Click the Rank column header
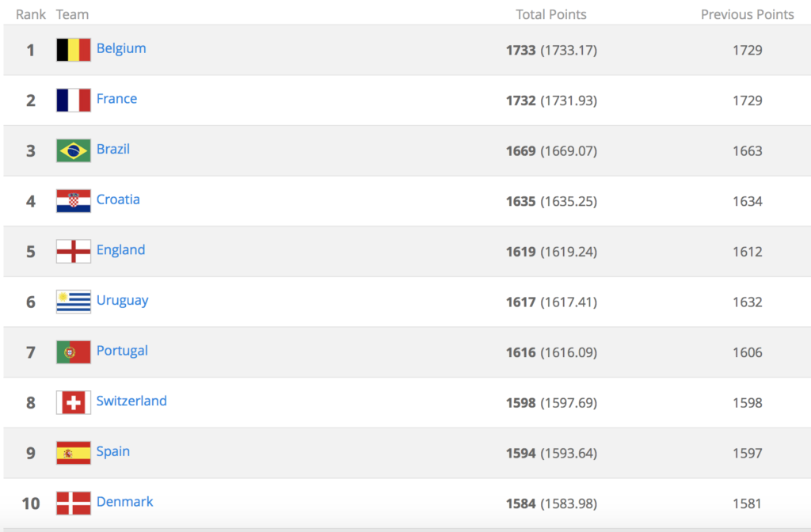Image resolution: width=811 pixels, height=532 pixels. point(31,14)
